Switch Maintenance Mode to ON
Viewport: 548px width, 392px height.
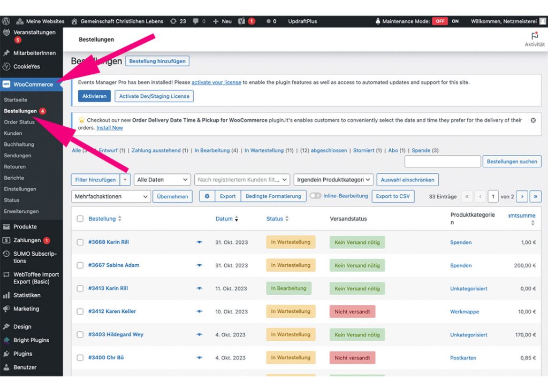pos(455,21)
